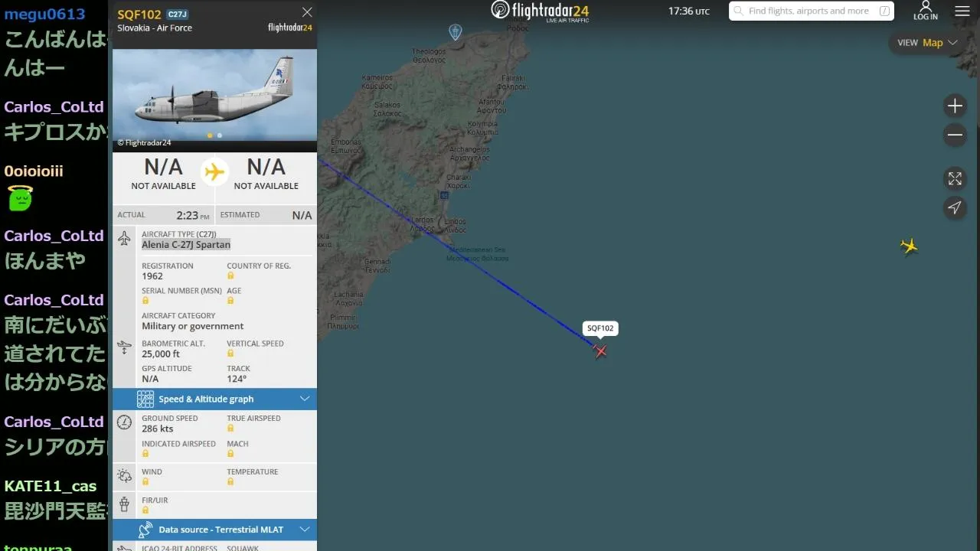Click the my-location arrow icon

[x=955, y=207]
